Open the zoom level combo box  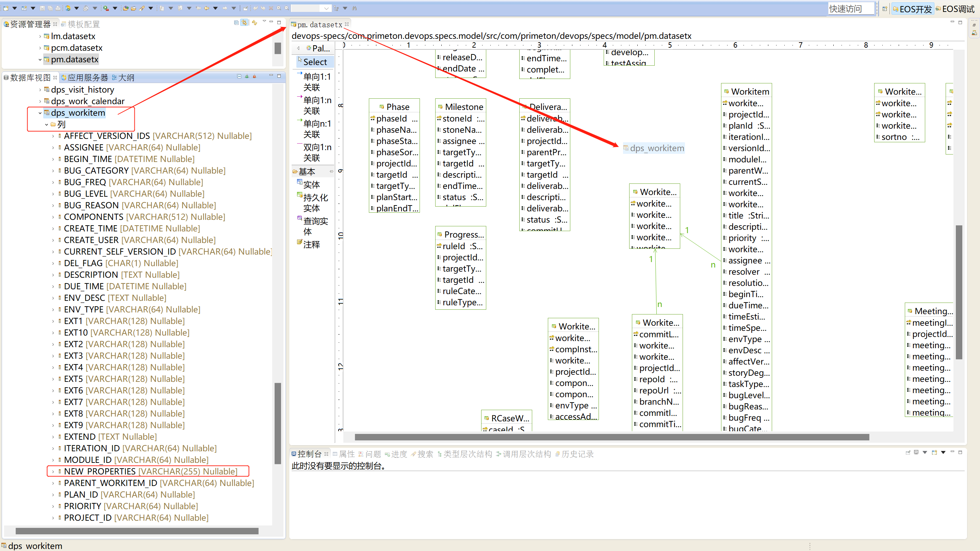[x=326, y=8]
